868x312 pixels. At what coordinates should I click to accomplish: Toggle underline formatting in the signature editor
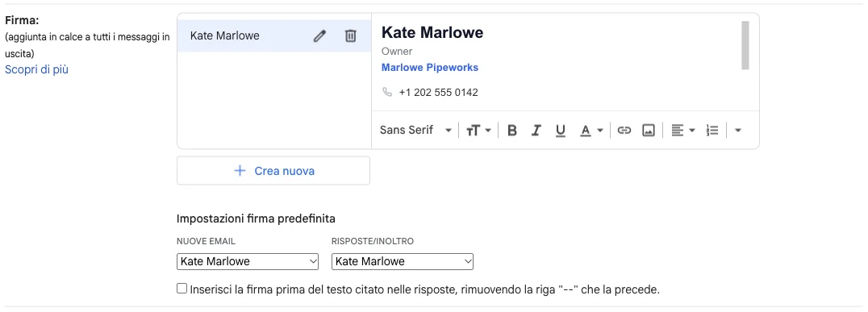tap(560, 131)
